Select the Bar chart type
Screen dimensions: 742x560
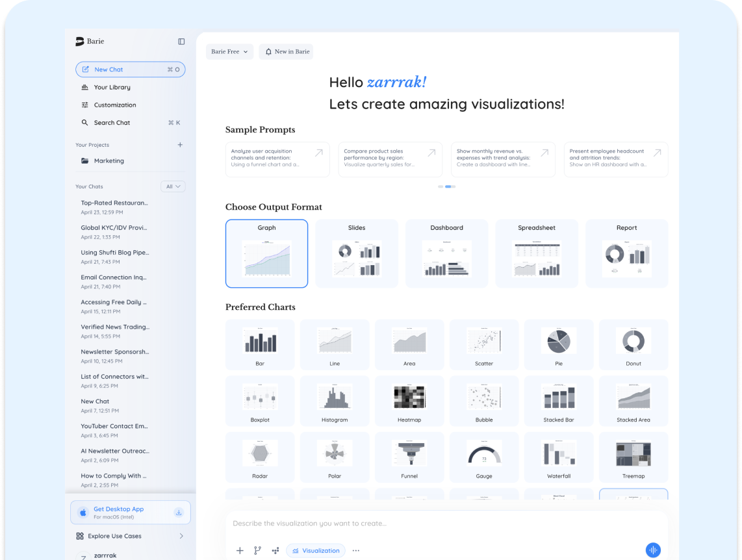point(260,344)
